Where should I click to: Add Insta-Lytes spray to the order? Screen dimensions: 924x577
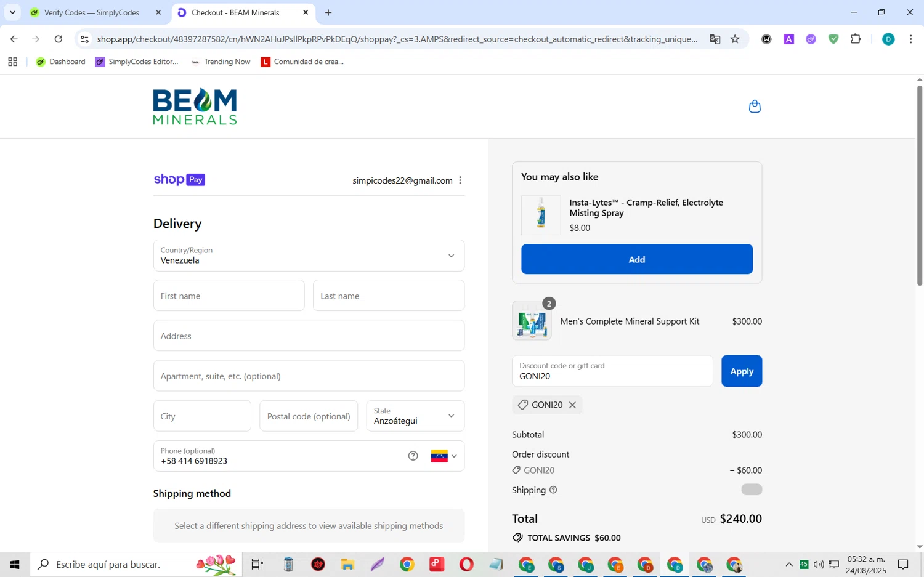click(637, 259)
